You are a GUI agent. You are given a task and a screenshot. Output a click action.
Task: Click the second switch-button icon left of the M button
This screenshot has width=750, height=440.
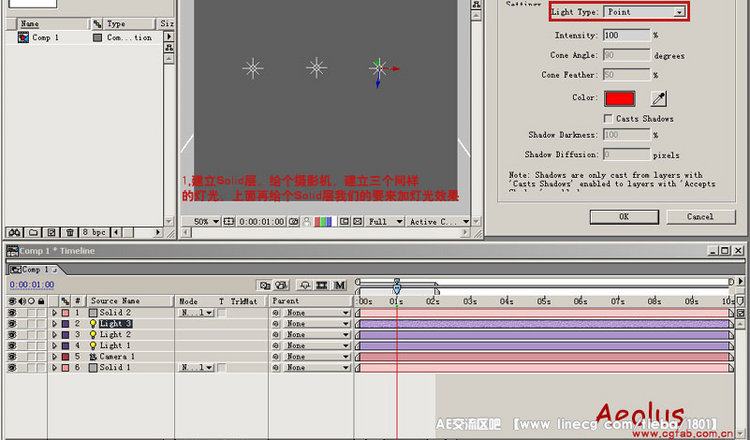click(281, 286)
